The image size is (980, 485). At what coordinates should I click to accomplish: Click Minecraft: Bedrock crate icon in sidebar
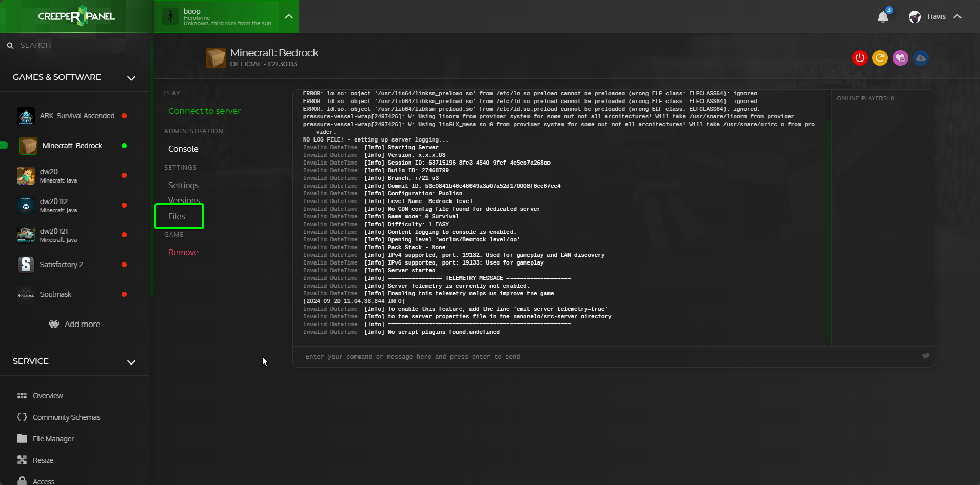point(28,146)
